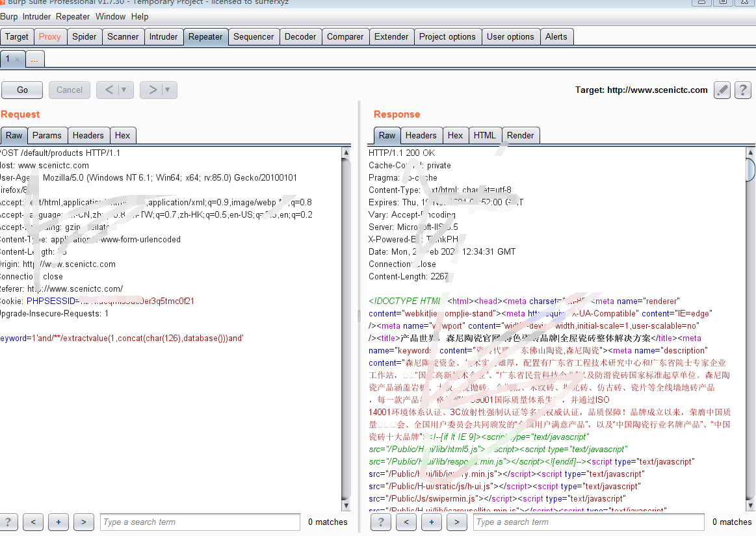Click the Content-Length: 2267 response header
This screenshot has height=536, width=756.
point(408,277)
